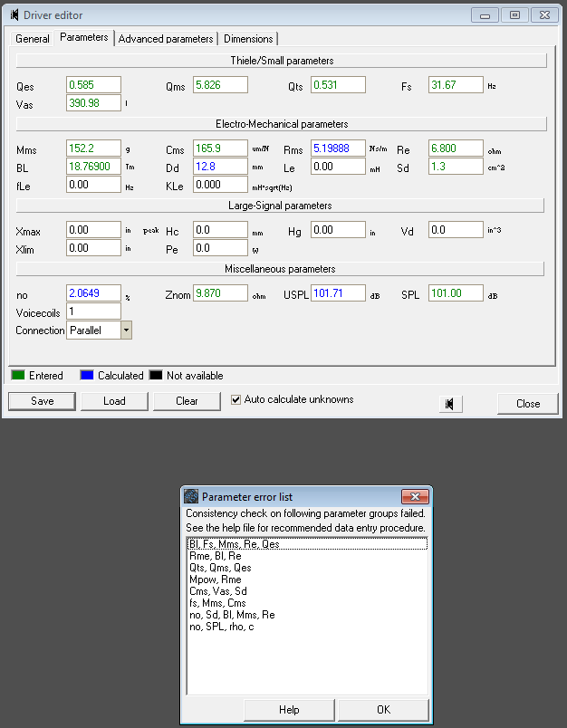Click the Mms field showing 152.2
The width and height of the screenshot is (567, 728).
click(93, 148)
